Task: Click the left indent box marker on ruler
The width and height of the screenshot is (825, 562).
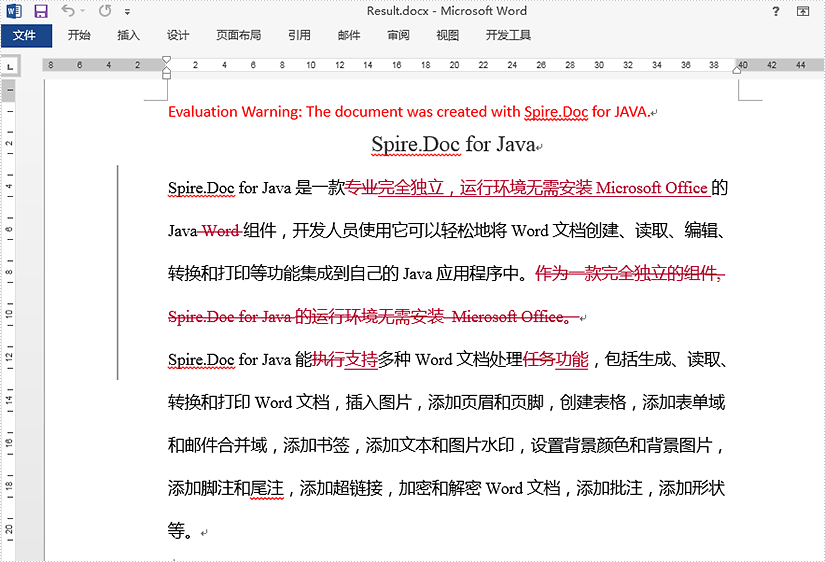Action: [x=166, y=76]
